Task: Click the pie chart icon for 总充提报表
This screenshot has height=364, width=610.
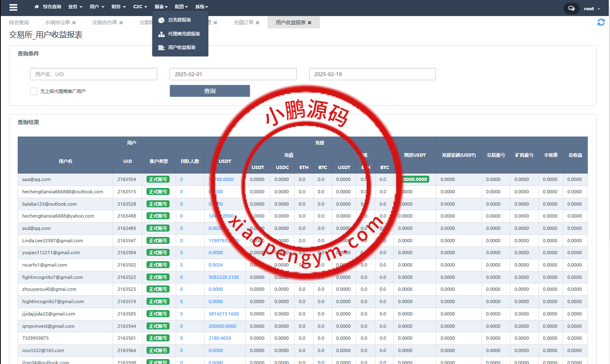Action: pyautogui.click(x=161, y=20)
